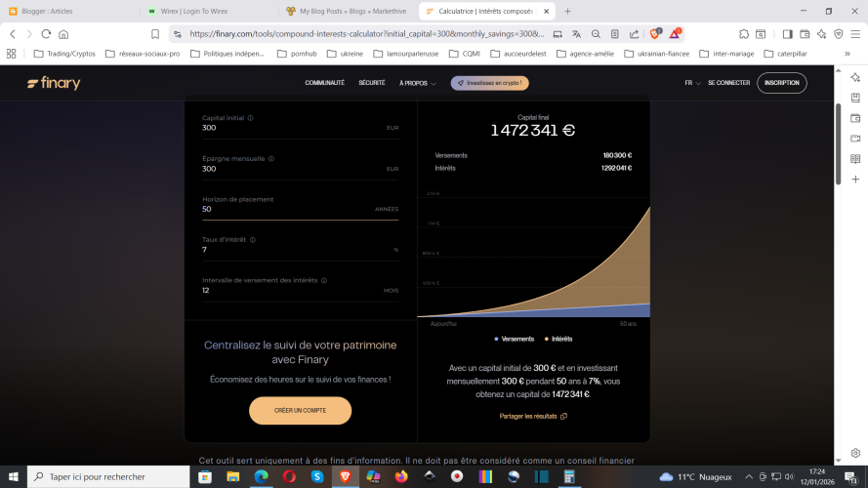This screenshot has height=488, width=868.
Task: Expand the À propos menu
Action: point(416,83)
